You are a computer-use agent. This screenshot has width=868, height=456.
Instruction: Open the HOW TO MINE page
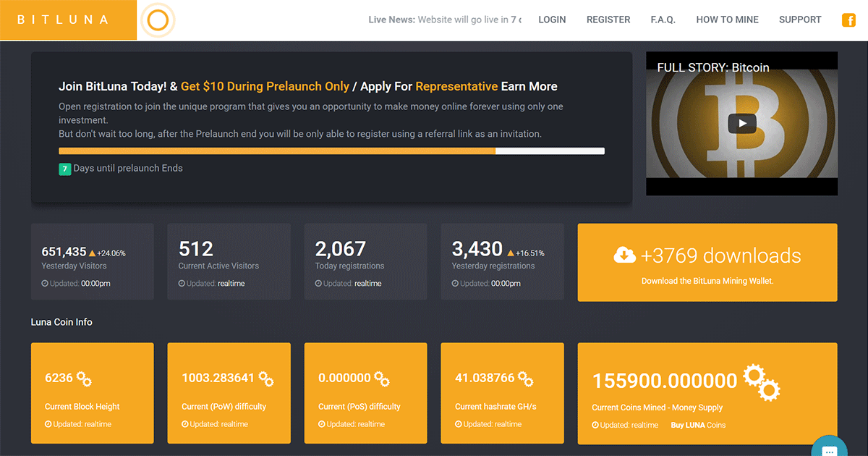coord(728,20)
